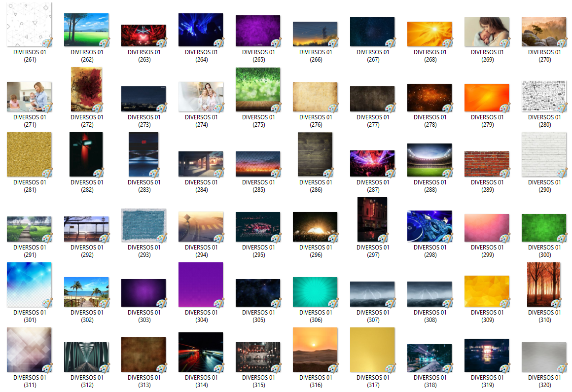Select the red forest thumbnail (310)
The height and width of the screenshot is (392, 572).
coord(544,285)
